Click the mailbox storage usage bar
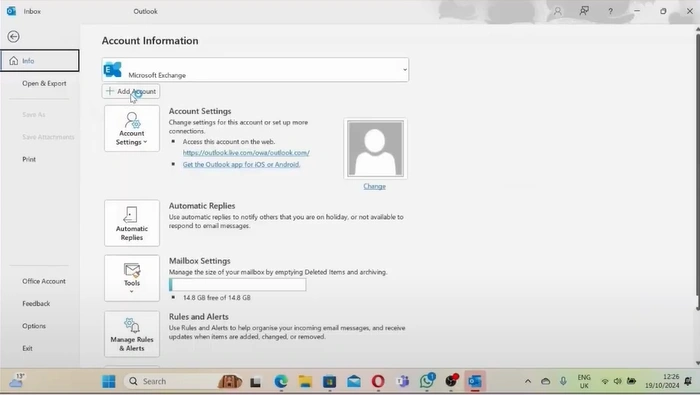This screenshot has width=700, height=395. (x=238, y=284)
